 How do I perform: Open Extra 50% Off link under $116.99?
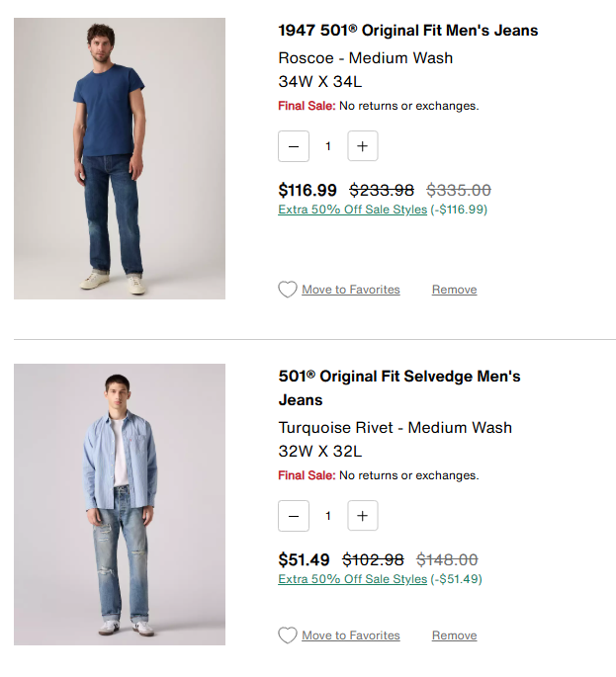pyautogui.click(x=352, y=210)
